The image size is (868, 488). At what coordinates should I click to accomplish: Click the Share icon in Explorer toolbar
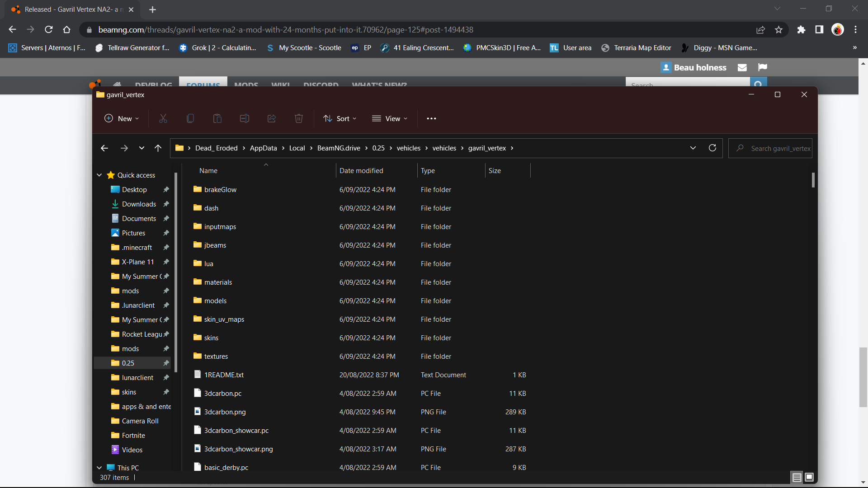tap(272, 118)
